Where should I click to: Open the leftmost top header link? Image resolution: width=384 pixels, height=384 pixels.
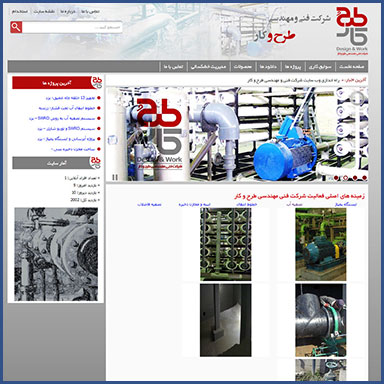20,11
